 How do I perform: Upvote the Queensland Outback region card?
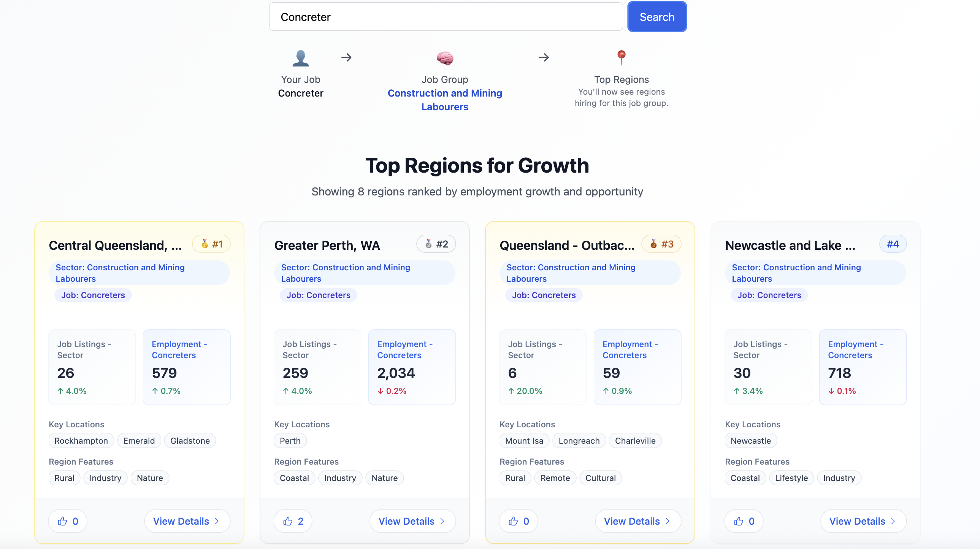518,521
